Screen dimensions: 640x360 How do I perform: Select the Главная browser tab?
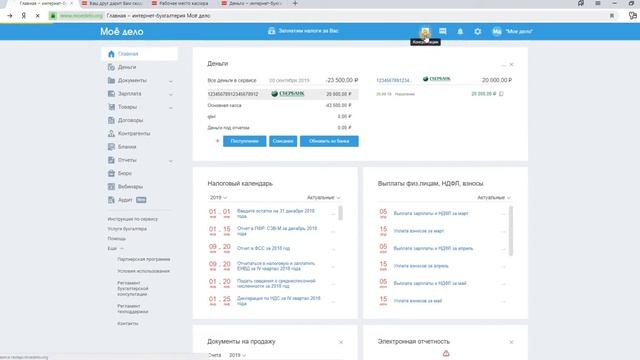(x=42, y=3)
